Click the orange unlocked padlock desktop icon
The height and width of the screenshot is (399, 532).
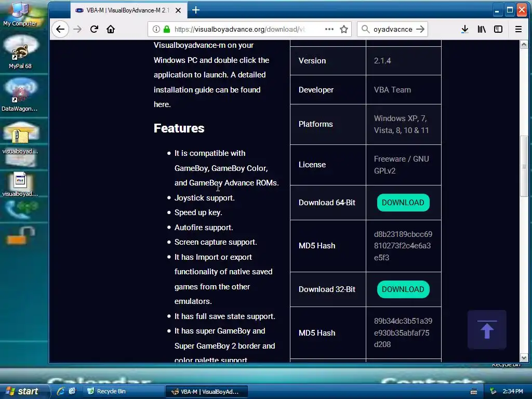click(21, 235)
